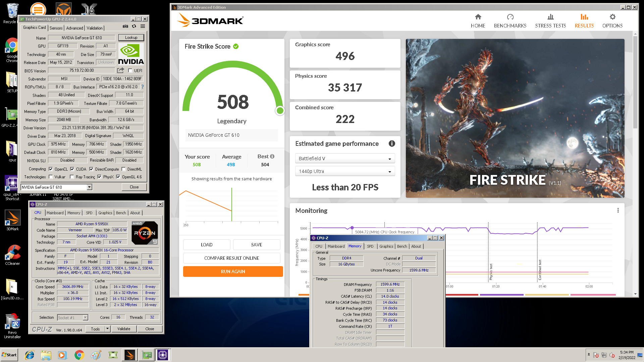
Task: Open Internet Explorer from taskbar
Action: point(30,355)
